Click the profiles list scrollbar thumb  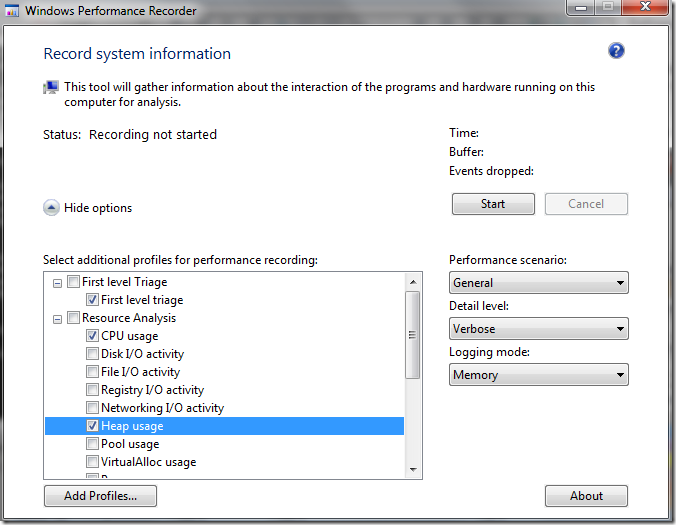(x=413, y=335)
